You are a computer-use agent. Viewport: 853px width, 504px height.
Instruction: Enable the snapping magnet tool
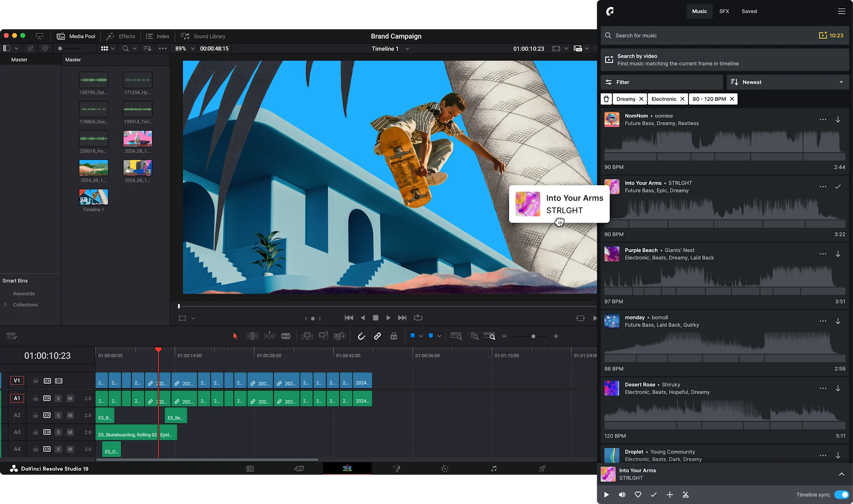(x=362, y=336)
